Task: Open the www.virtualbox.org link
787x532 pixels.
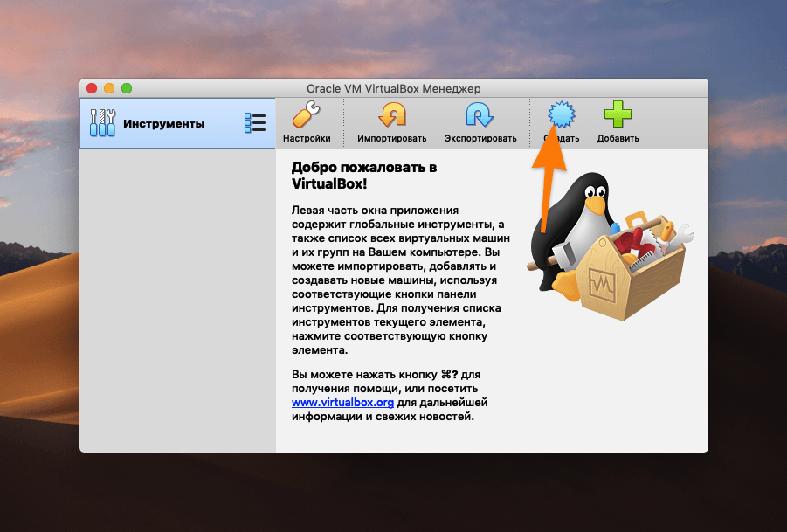Action: pyautogui.click(x=342, y=403)
